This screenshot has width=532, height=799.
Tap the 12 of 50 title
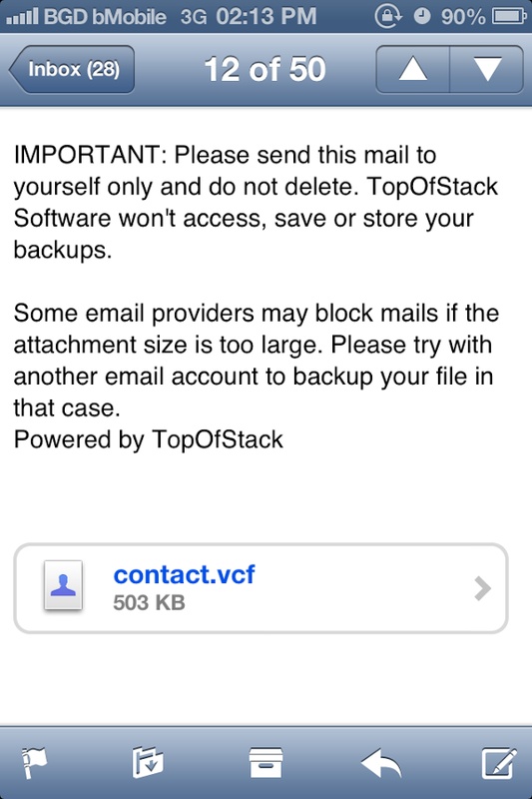[x=265, y=69]
